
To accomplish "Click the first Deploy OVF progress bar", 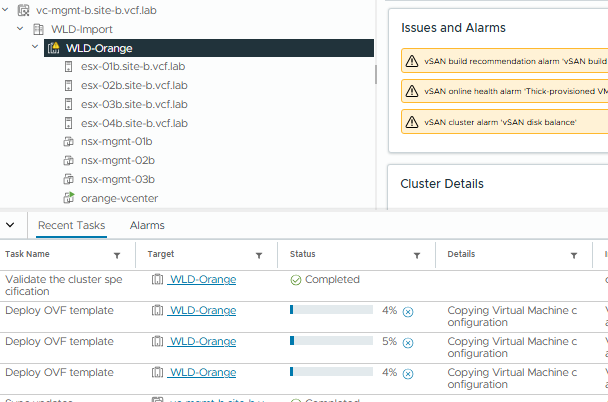I will [x=330, y=311].
